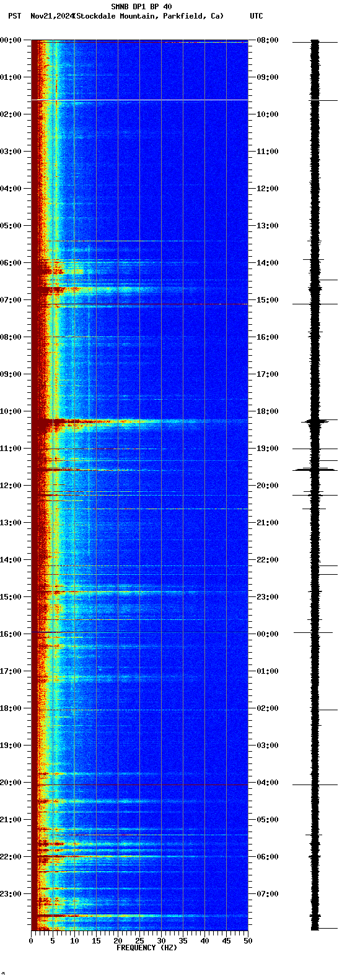Click the PST '12:00' time label

click(11, 486)
